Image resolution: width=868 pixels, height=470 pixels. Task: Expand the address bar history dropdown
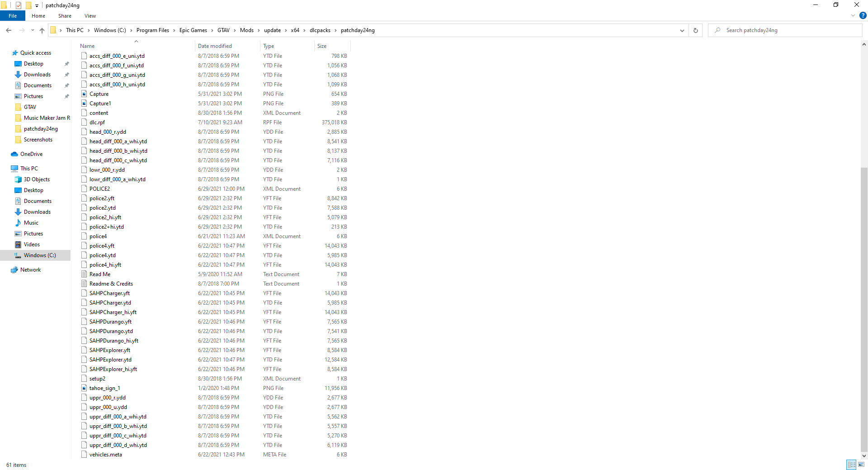coord(682,30)
